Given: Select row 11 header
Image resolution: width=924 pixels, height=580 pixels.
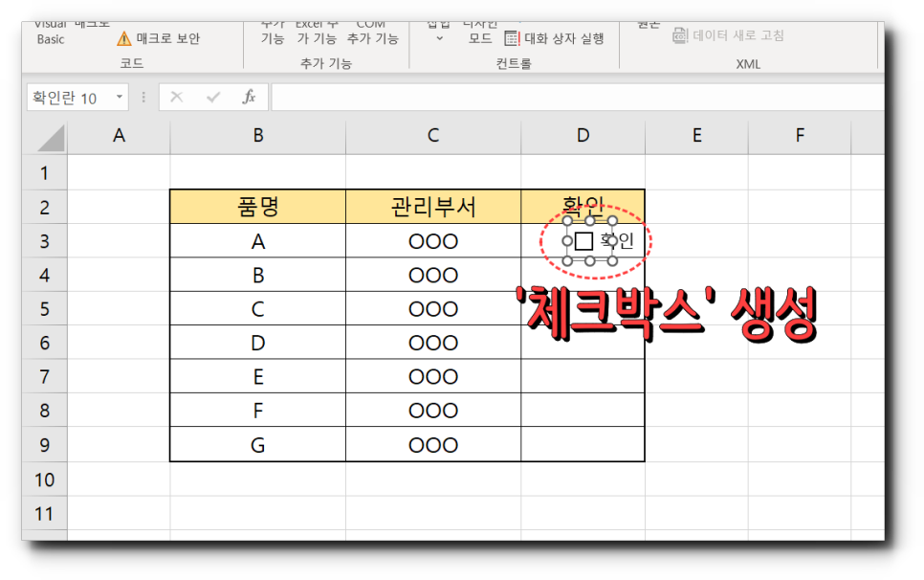Looking at the screenshot, I should [x=45, y=513].
